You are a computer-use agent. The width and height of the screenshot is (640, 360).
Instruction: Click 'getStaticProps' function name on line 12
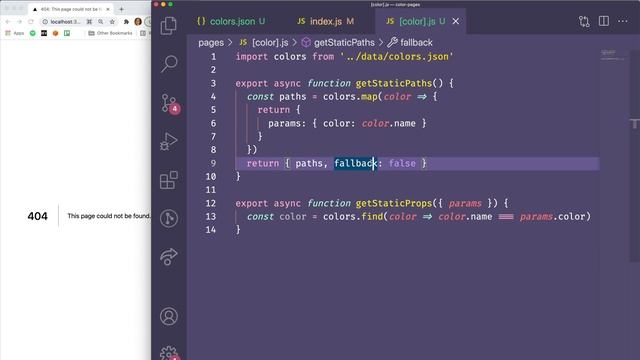pos(394,203)
